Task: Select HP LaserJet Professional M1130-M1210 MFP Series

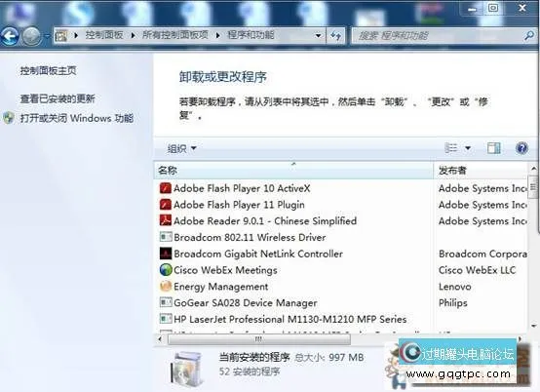Action: tap(289, 319)
